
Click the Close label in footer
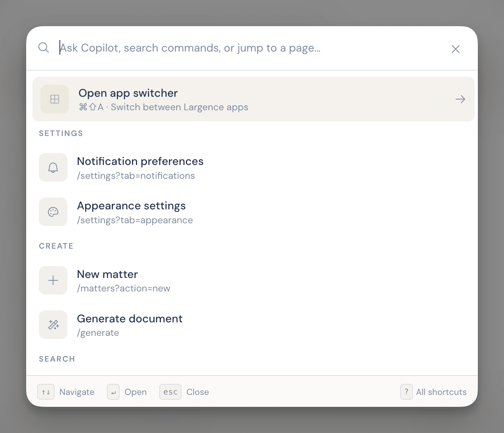pos(198,392)
